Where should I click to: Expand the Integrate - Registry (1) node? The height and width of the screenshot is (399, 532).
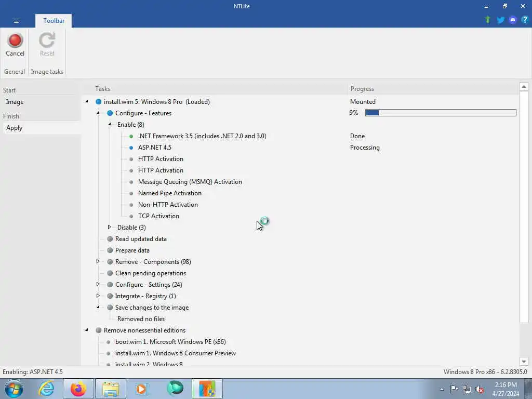click(98, 296)
